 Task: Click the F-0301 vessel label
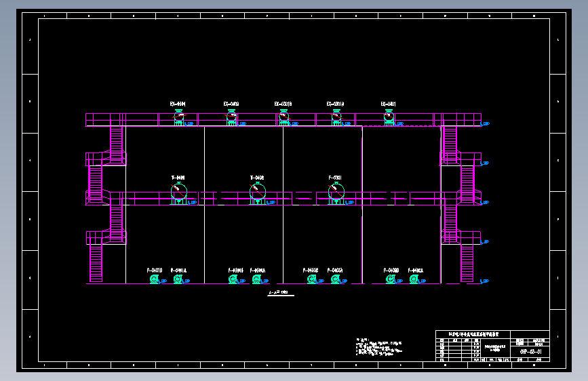tap(335, 178)
